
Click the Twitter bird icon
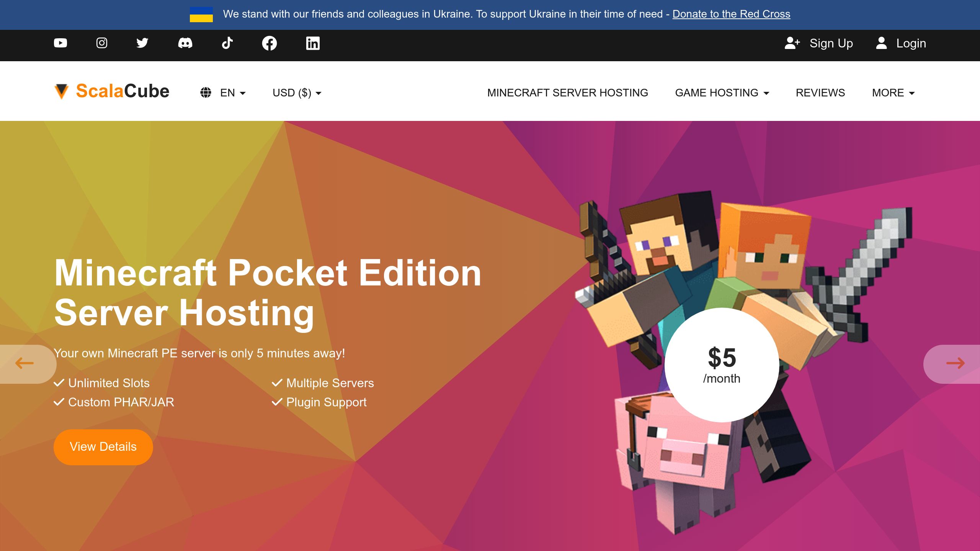coord(142,43)
